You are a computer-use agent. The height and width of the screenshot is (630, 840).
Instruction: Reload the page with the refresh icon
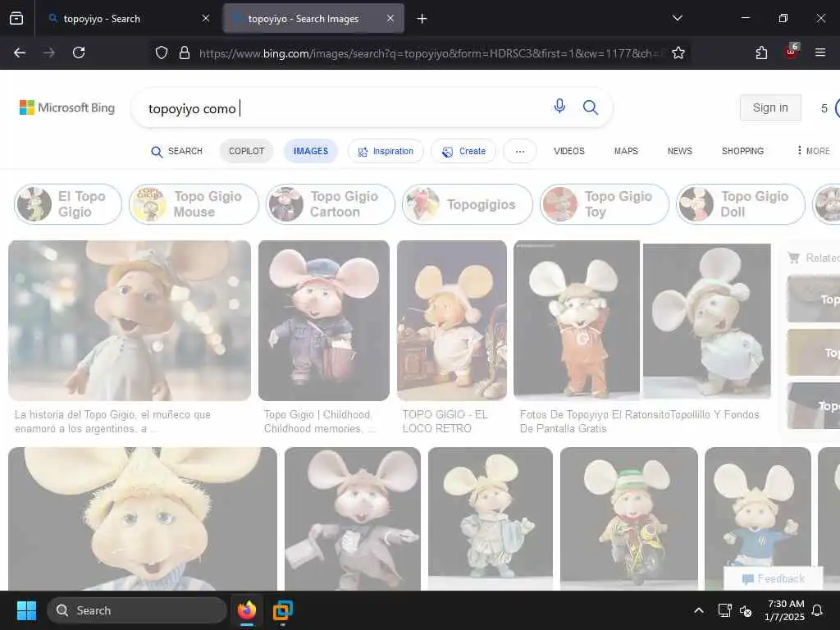(x=79, y=52)
